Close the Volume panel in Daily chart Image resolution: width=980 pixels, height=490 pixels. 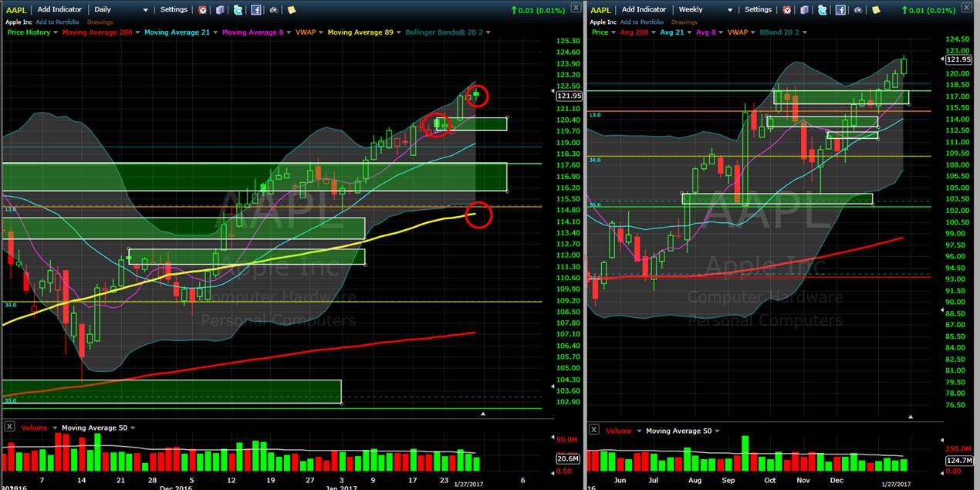coord(9,427)
